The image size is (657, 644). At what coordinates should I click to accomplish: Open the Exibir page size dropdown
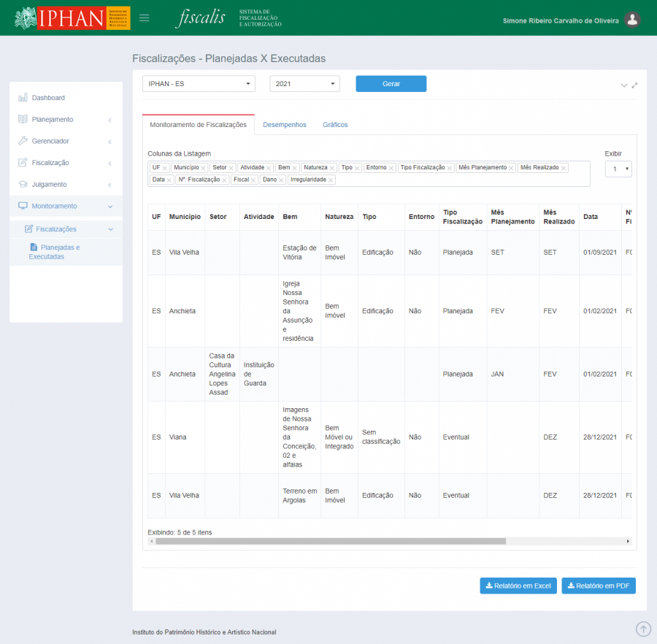(618, 169)
